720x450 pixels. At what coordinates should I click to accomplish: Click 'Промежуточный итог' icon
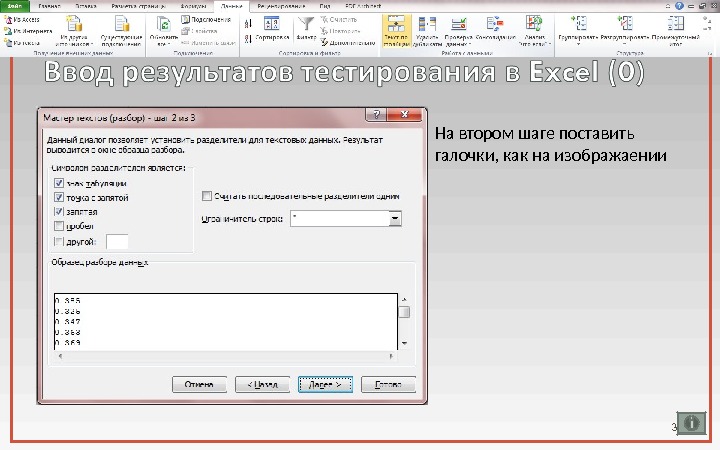(x=675, y=23)
